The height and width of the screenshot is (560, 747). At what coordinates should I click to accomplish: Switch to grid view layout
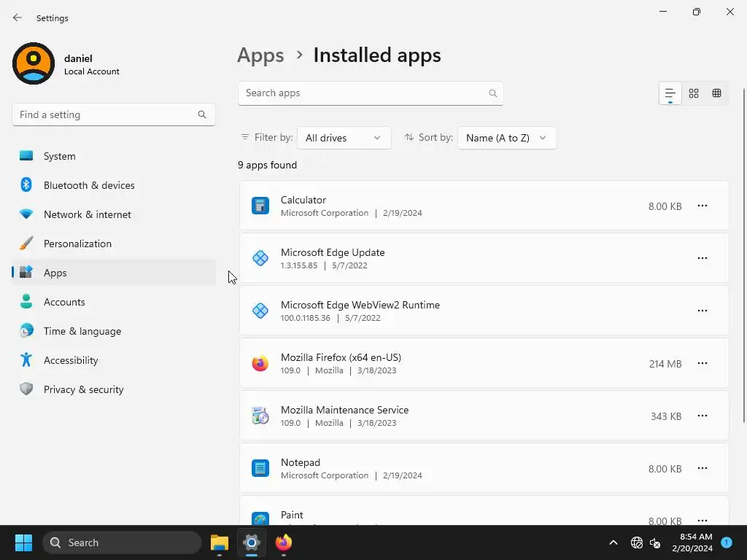tap(694, 93)
